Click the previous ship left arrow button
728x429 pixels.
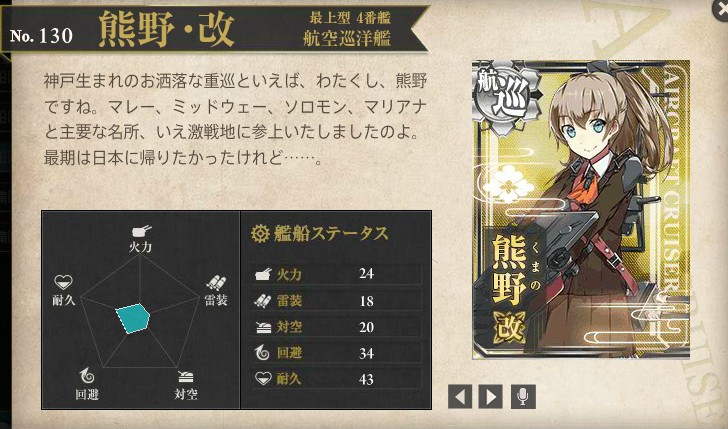460,397
